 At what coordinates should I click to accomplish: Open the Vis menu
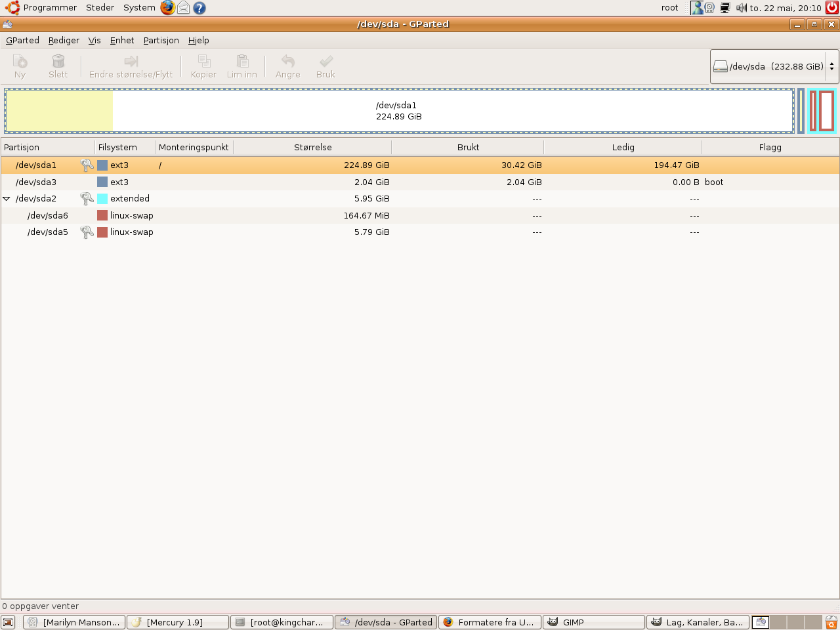pyautogui.click(x=94, y=40)
